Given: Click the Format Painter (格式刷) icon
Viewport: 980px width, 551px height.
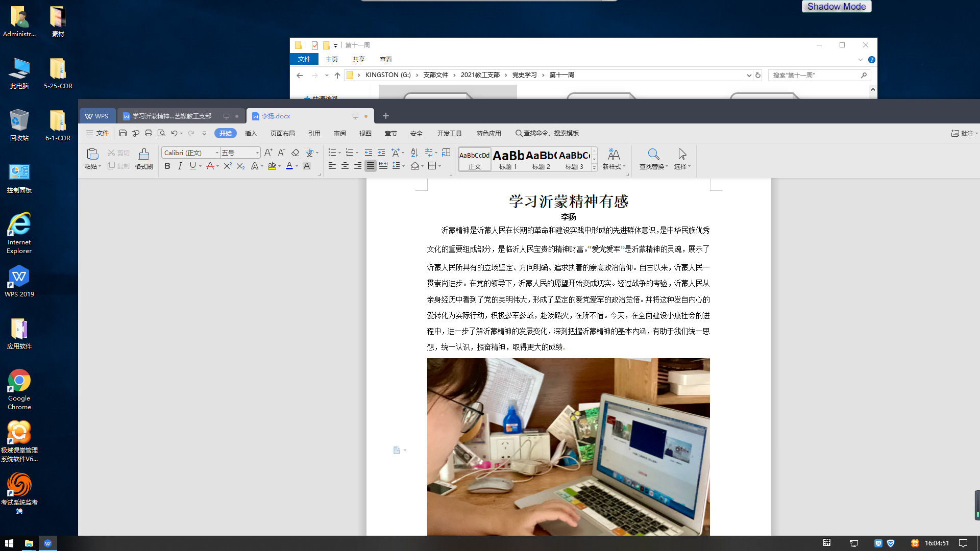Looking at the screenshot, I should [x=144, y=158].
